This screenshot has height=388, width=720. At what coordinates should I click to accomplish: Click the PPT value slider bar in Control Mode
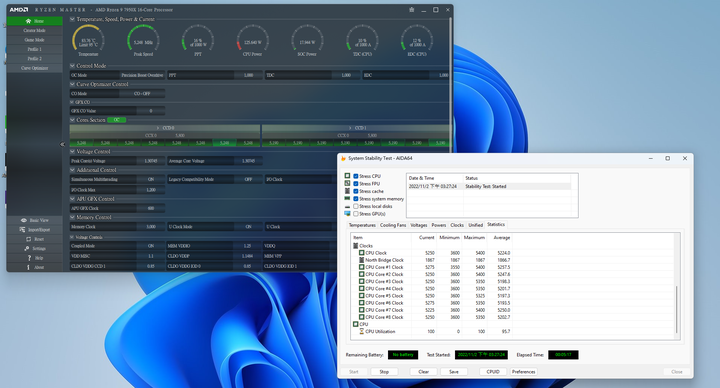[248, 75]
